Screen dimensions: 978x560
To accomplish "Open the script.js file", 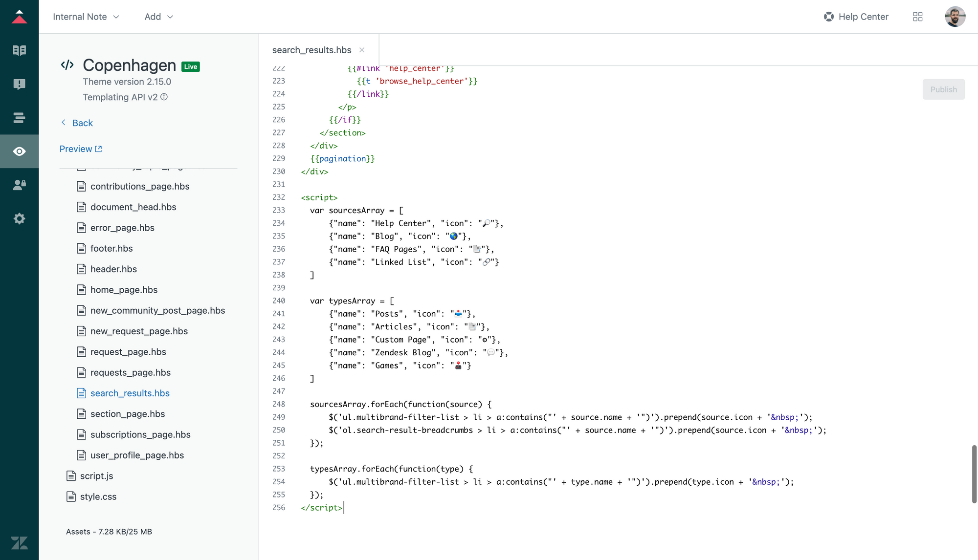I will (96, 476).
